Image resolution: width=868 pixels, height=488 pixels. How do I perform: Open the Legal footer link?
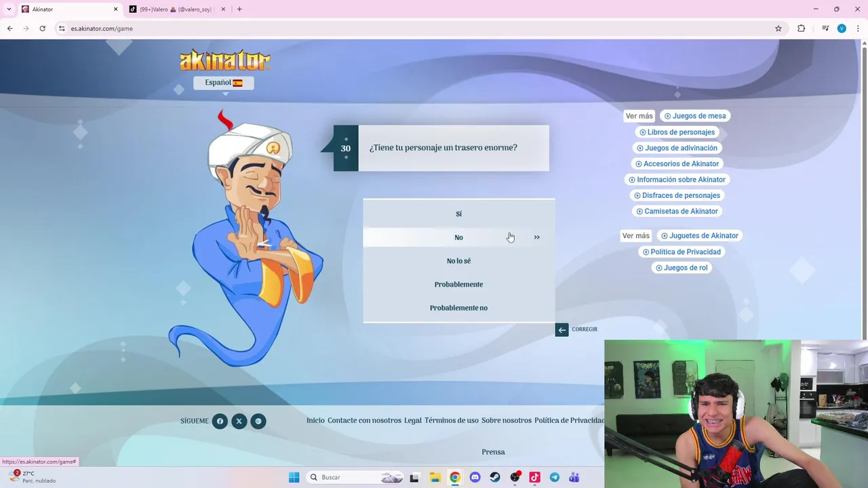pyautogui.click(x=413, y=420)
